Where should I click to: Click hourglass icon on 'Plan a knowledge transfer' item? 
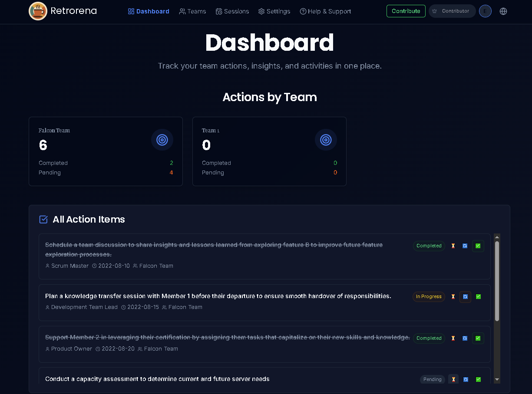(453, 297)
